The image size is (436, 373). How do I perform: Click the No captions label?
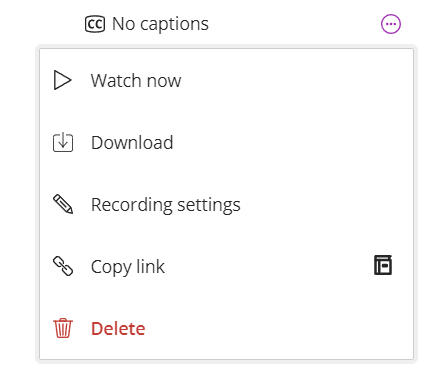tap(160, 24)
